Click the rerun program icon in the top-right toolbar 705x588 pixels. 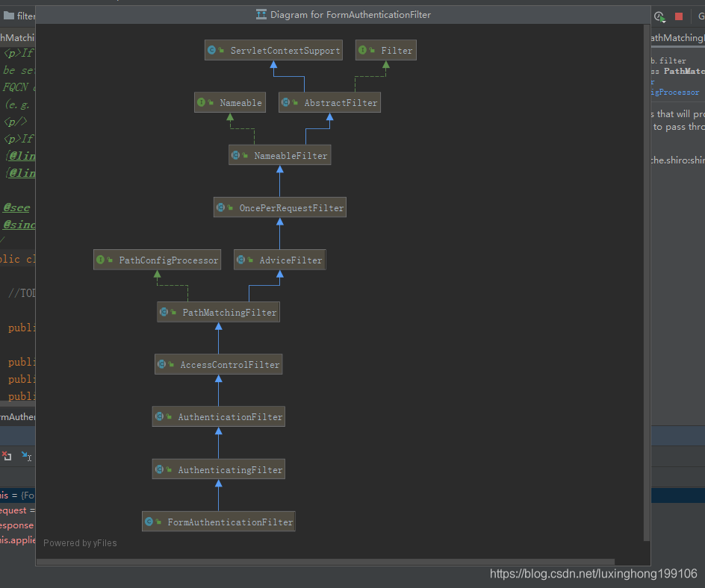pos(659,16)
